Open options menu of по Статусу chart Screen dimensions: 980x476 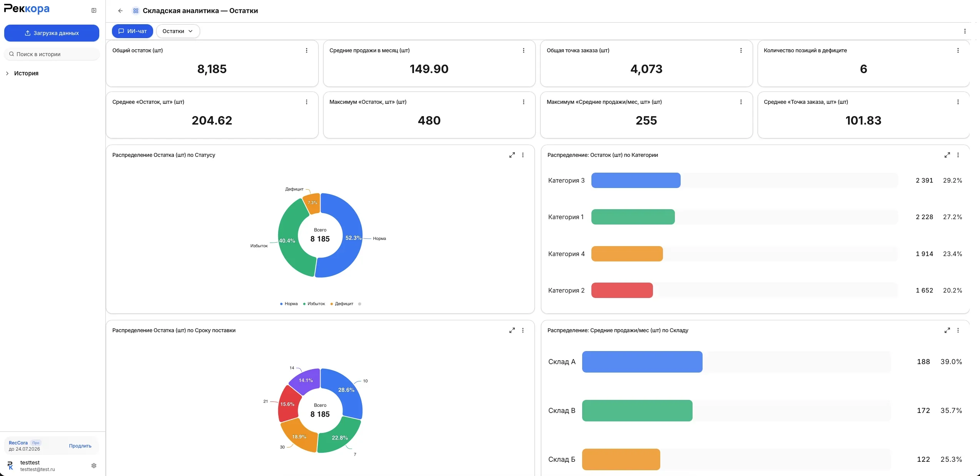click(x=523, y=155)
